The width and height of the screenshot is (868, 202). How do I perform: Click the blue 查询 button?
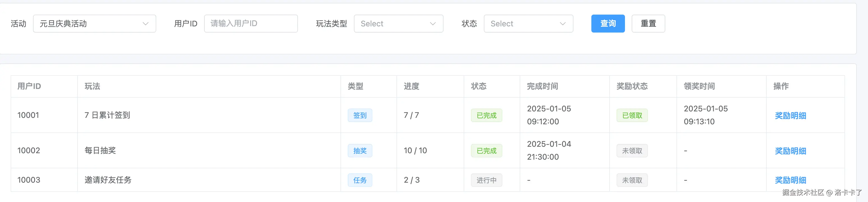(608, 24)
